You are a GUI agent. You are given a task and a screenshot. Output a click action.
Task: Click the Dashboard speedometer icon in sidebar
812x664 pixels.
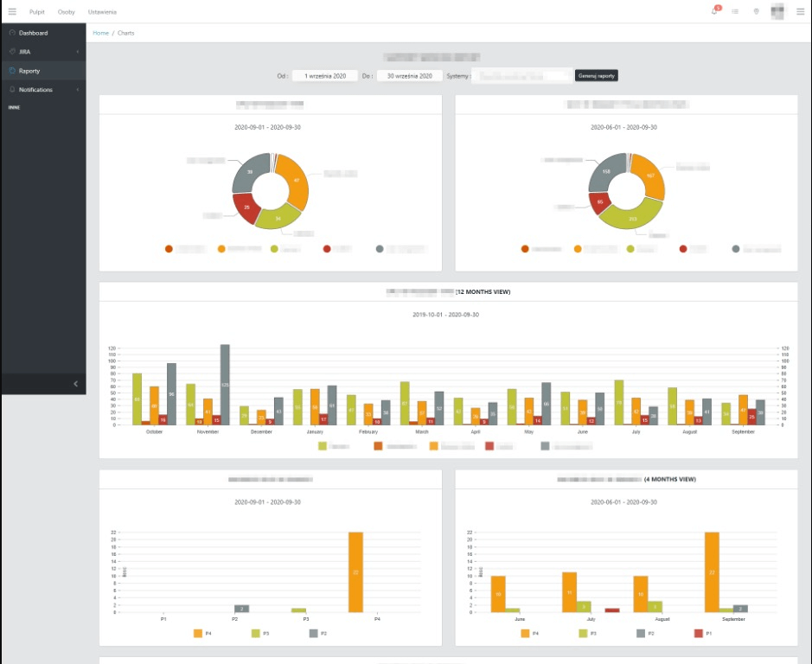click(x=12, y=33)
